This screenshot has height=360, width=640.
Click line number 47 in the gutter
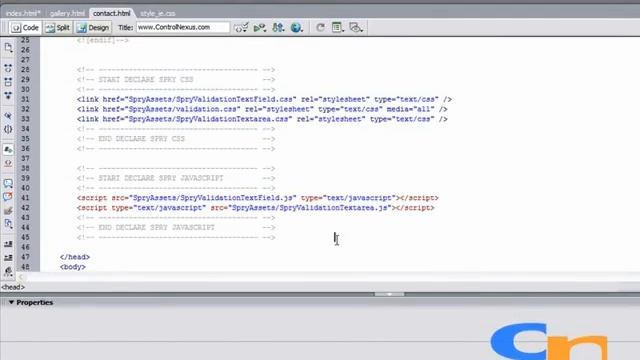25,257
